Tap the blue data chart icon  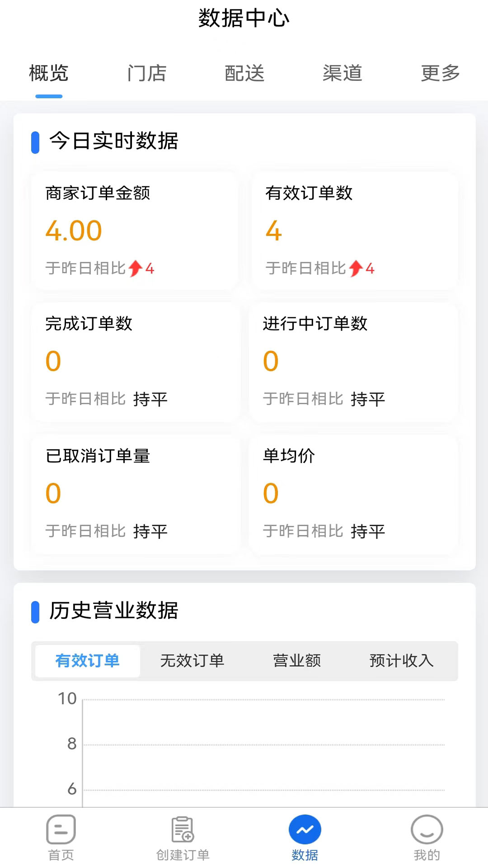tap(305, 830)
